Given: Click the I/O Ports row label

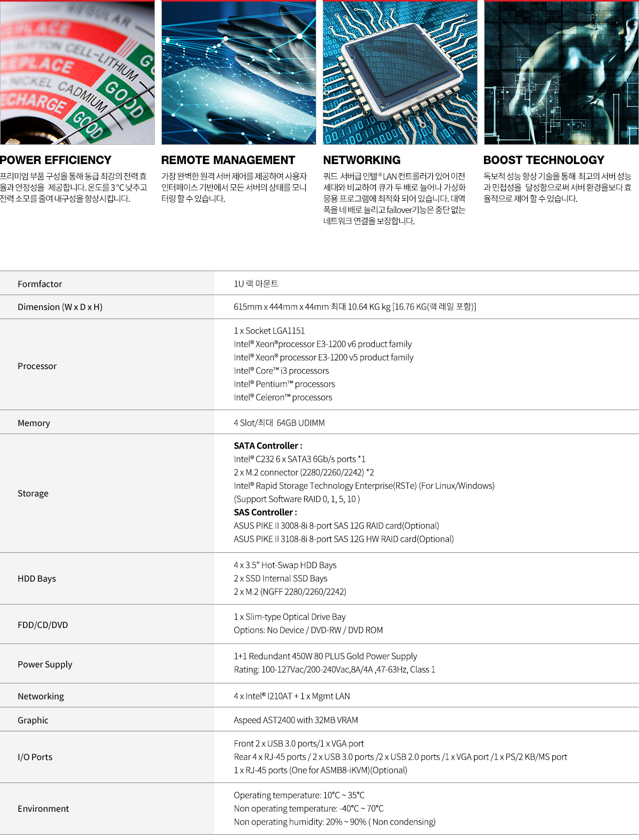Looking at the screenshot, I should (35, 757).
